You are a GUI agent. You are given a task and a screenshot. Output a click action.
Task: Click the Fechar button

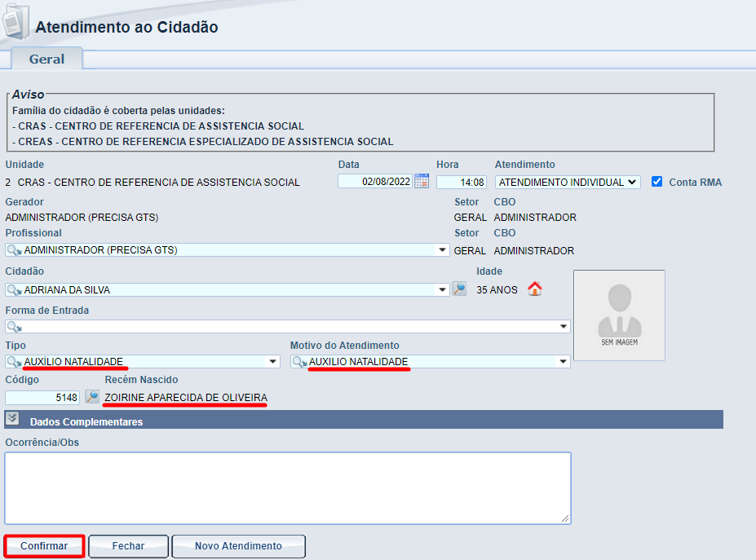[x=128, y=546]
